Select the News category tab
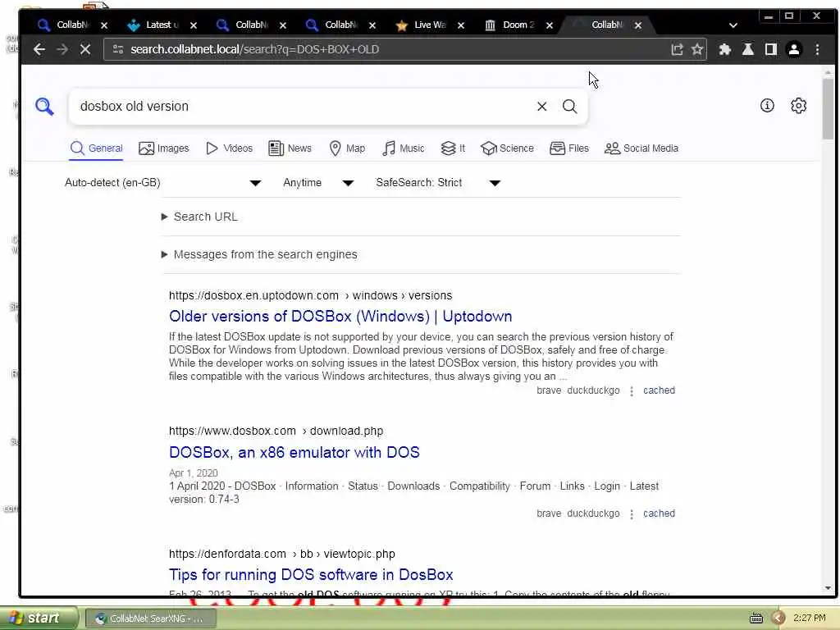840x630 pixels. pyautogui.click(x=290, y=148)
